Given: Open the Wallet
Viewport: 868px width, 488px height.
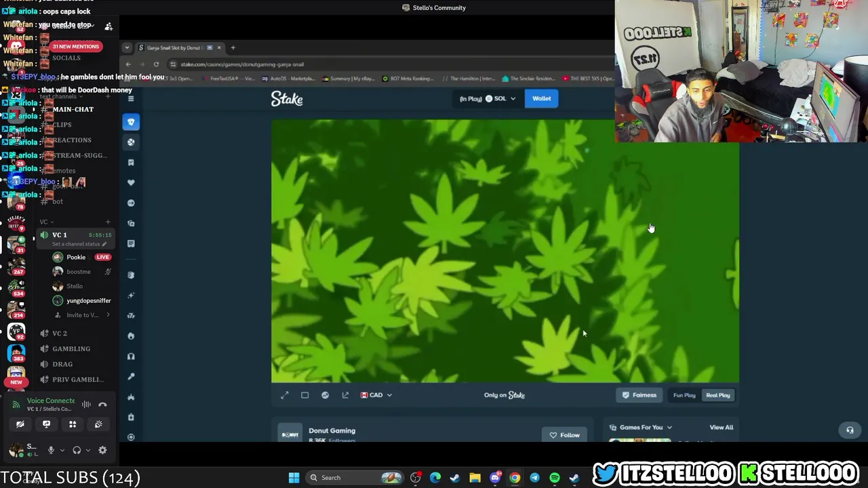Looking at the screenshot, I should pyautogui.click(x=541, y=98).
